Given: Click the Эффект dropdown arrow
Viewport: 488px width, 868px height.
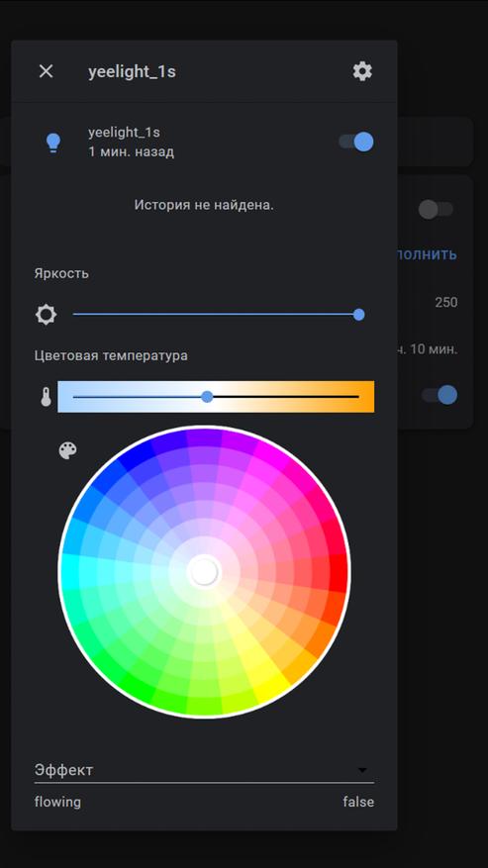Looking at the screenshot, I should [363, 770].
